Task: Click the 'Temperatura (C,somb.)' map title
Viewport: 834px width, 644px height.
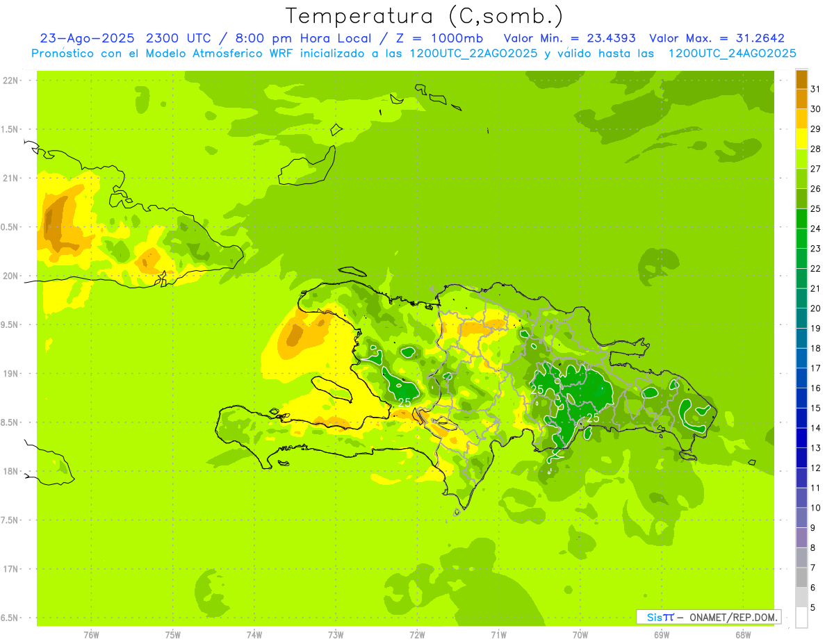Action: click(424, 16)
